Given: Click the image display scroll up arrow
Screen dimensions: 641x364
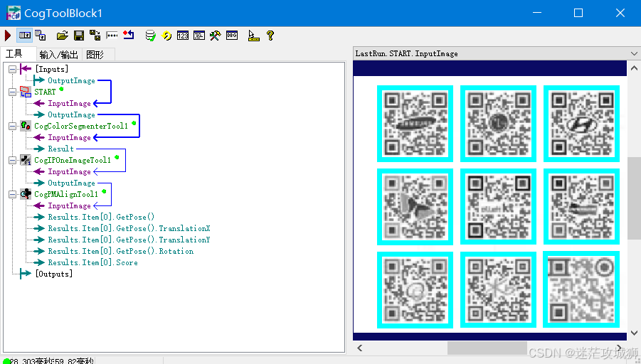Looking at the screenshot, I should pos(634,68).
